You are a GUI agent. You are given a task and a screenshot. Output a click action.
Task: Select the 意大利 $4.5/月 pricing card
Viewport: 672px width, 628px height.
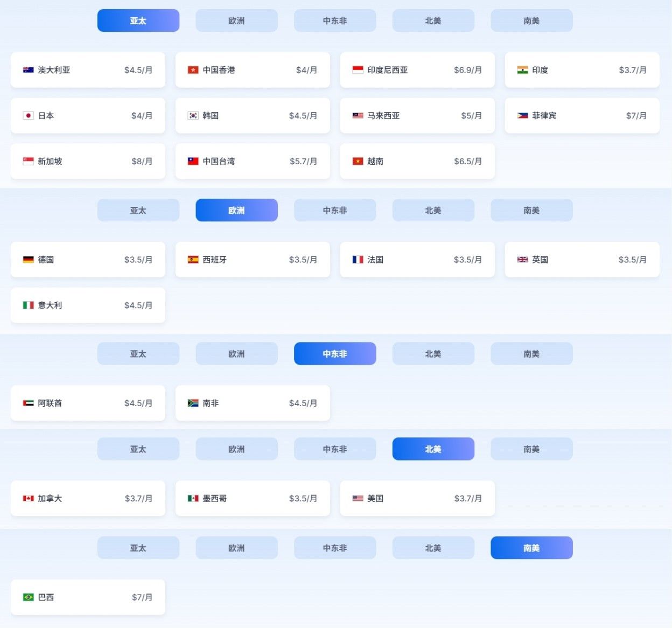point(88,305)
